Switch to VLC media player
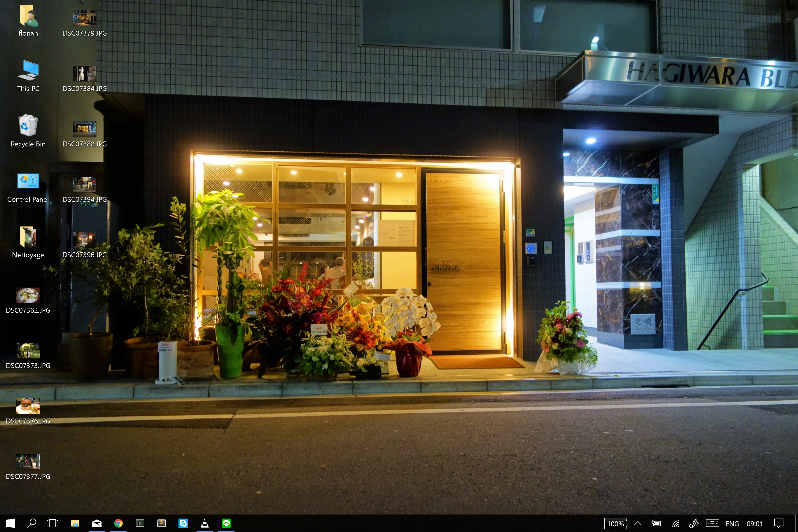The width and height of the screenshot is (798, 532). 204,523
